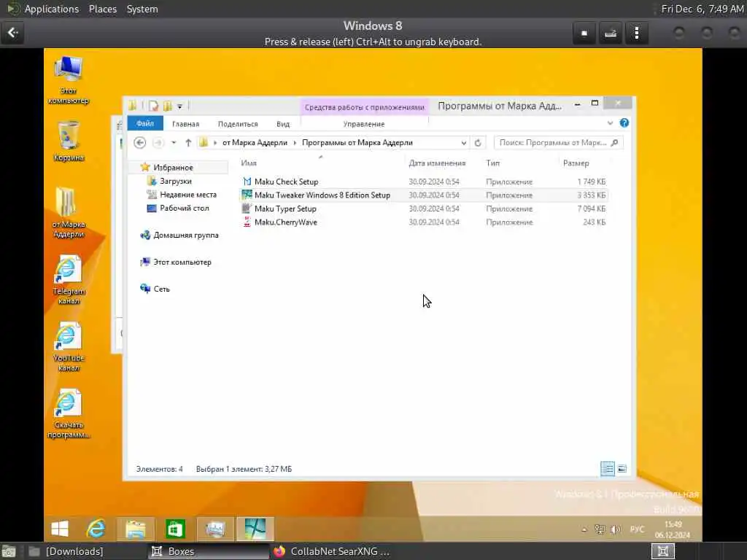Viewport: 747px width, 560px height.
Task: Click the taskbar icon left of Maku Tweaker
Action: [215, 529]
